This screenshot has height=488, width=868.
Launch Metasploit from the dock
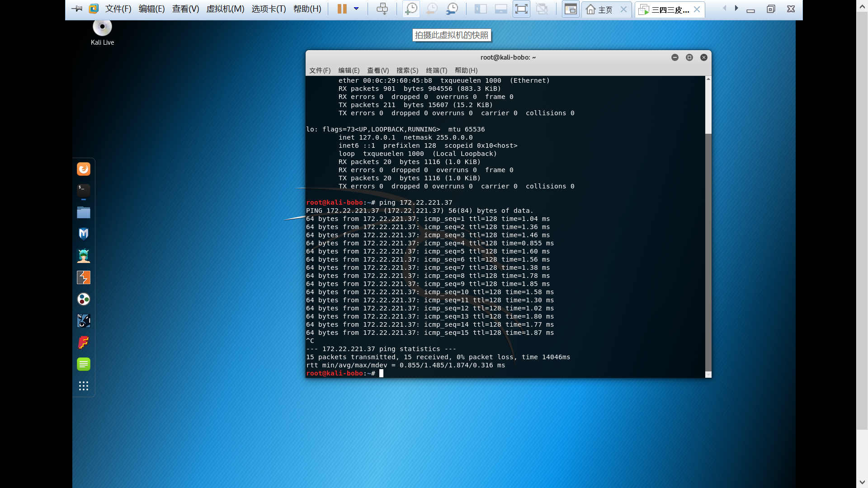84,234
